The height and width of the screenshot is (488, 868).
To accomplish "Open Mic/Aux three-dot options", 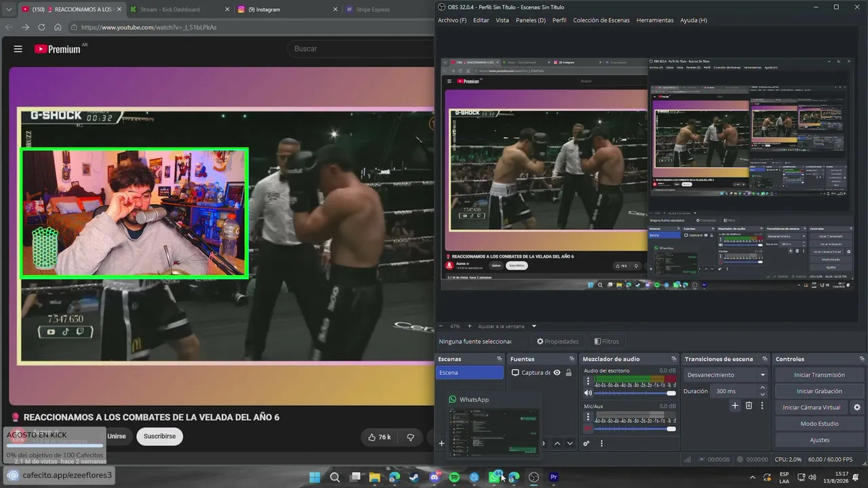I will 588,417.
